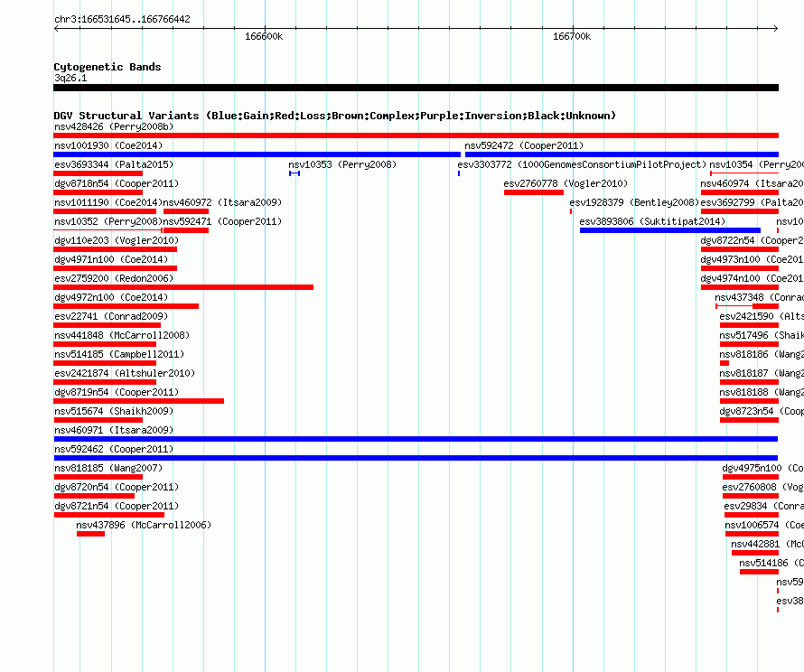The width and height of the screenshot is (804, 672).
Task: Select the esv3893806 blue gain bar
Action: tap(670, 230)
